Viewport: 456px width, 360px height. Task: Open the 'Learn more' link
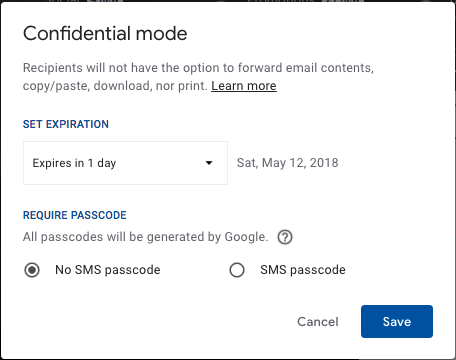coord(244,86)
